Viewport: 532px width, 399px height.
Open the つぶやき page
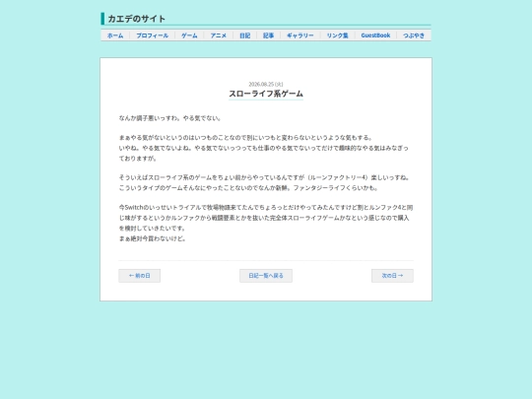click(x=414, y=35)
